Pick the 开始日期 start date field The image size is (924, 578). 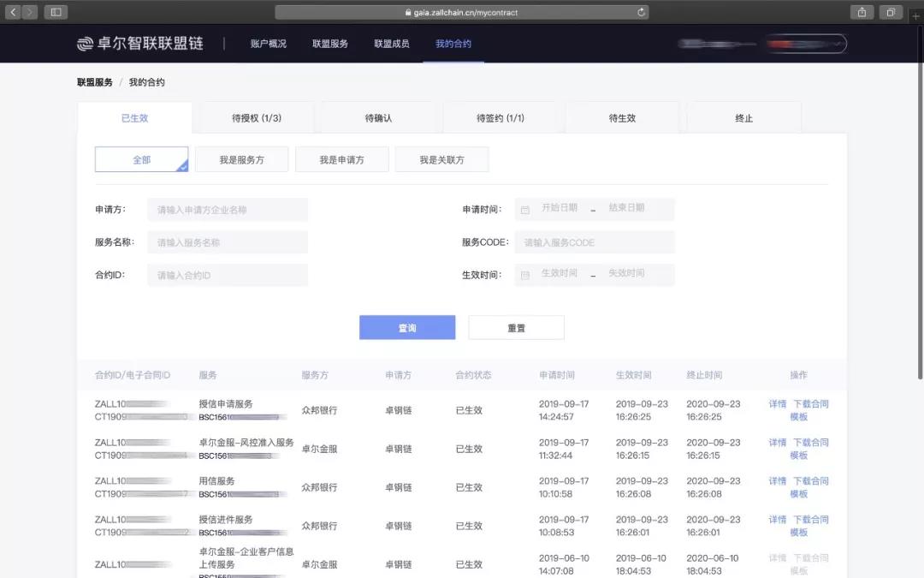(560, 207)
